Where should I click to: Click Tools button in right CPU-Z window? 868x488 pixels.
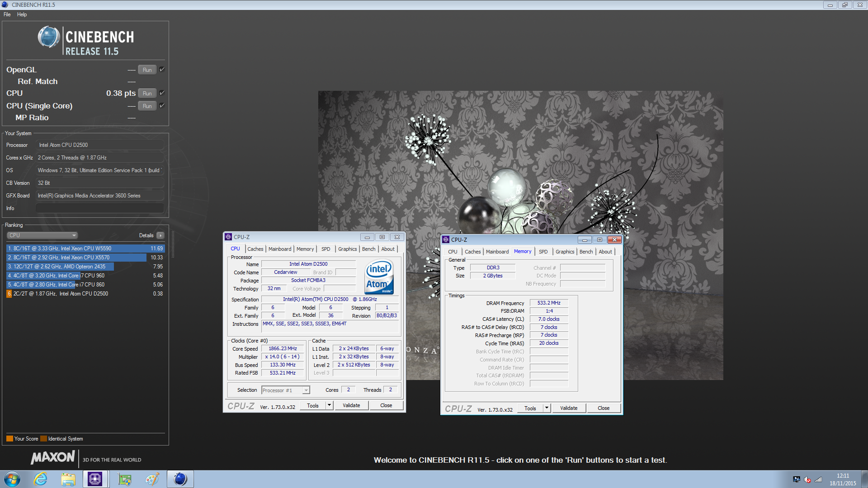(x=530, y=408)
